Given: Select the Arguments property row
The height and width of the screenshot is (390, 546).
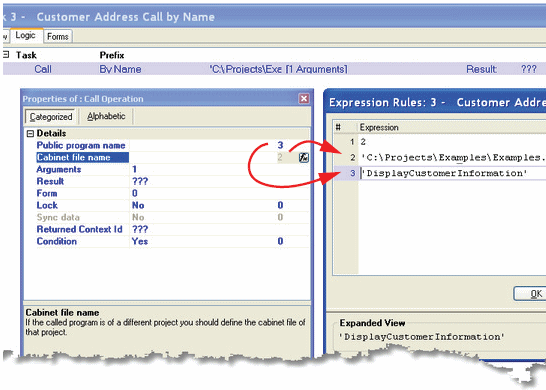Looking at the screenshot, I should [167, 170].
